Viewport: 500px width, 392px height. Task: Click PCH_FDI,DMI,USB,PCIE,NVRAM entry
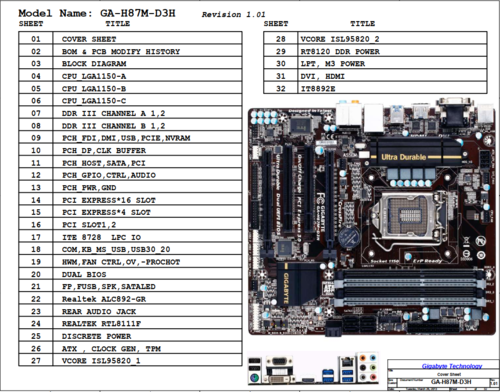click(x=126, y=138)
